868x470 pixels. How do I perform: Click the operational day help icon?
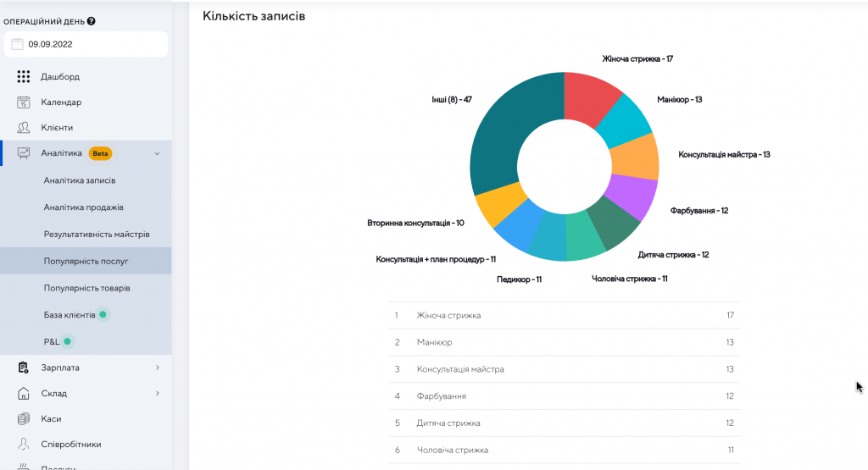[92, 21]
